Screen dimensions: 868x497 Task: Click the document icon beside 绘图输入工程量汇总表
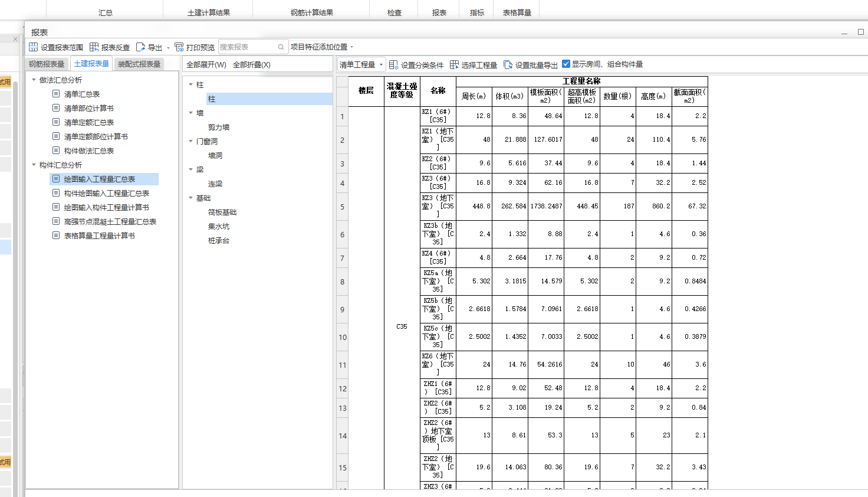[56, 179]
